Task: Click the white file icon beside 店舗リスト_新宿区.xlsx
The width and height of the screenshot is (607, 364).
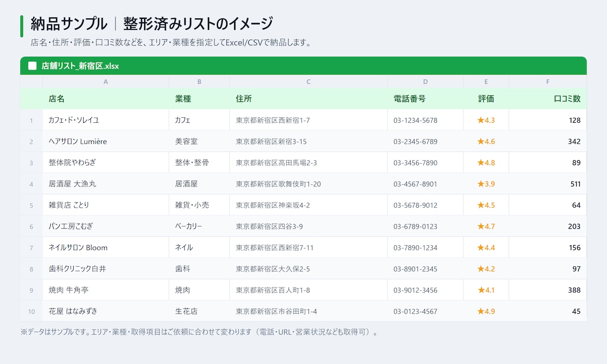Action: coord(32,66)
